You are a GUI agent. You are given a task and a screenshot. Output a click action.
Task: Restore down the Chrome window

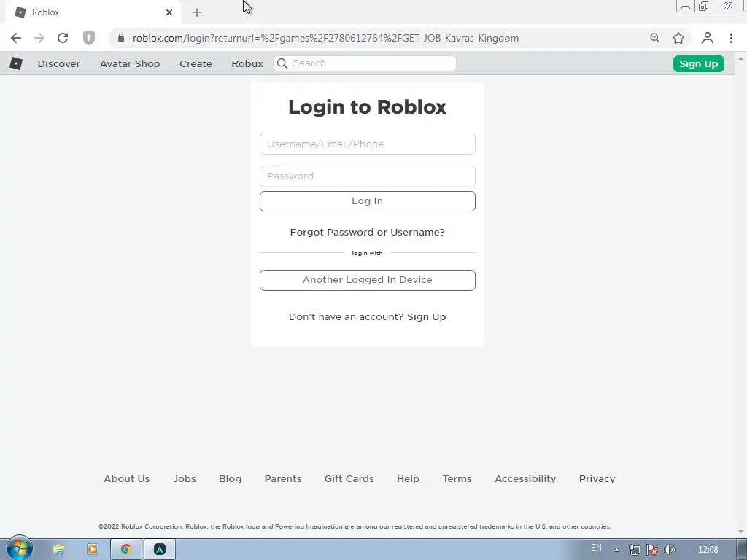coord(703,6)
